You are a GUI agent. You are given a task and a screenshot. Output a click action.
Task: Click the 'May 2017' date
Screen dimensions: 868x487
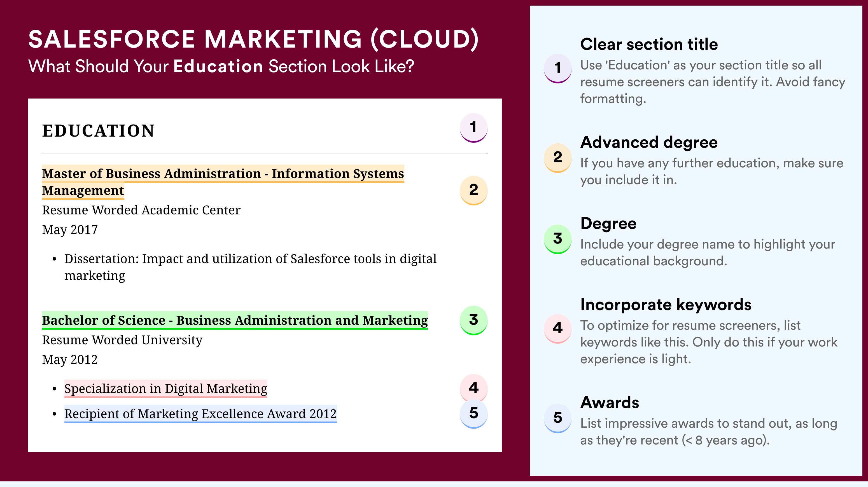pyautogui.click(x=70, y=230)
